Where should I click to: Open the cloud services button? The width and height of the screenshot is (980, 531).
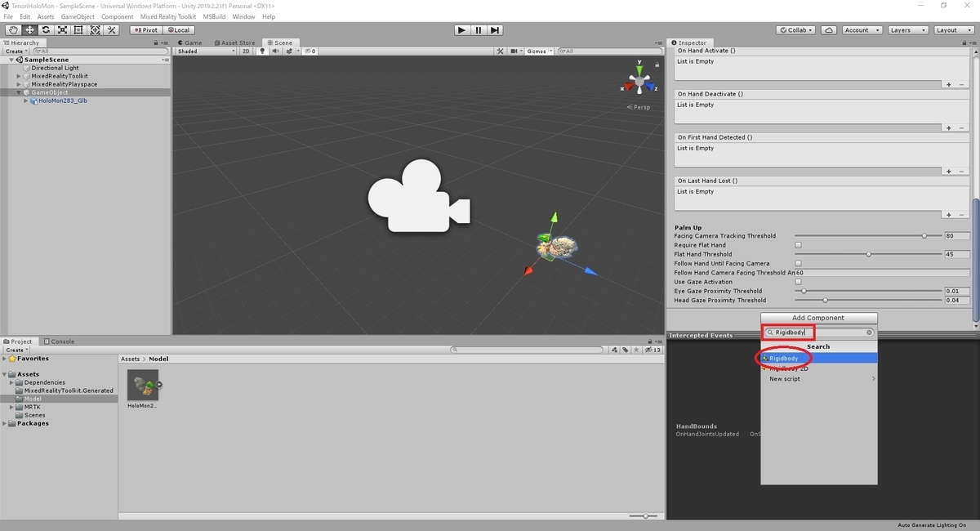pos(829,30)
